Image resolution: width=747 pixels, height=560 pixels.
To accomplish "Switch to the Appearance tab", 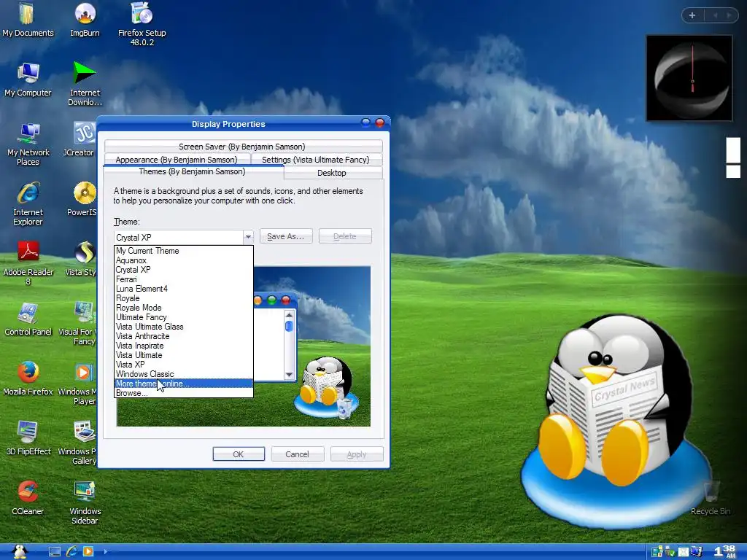I will pos(177,160).
